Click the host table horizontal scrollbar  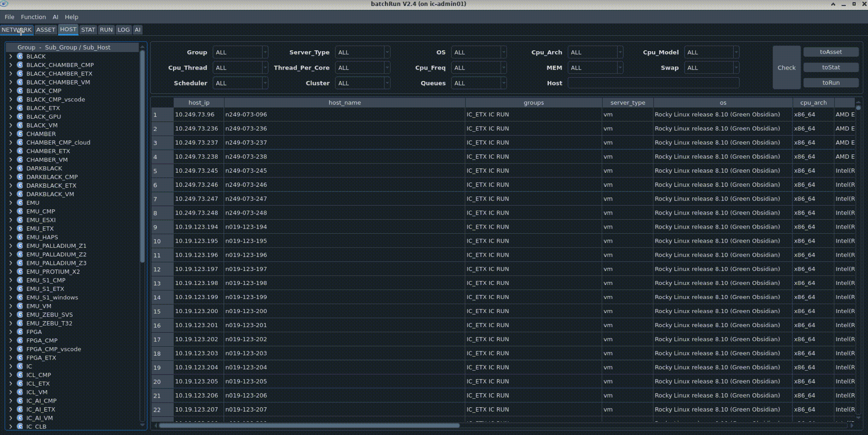tap(309, 425)
